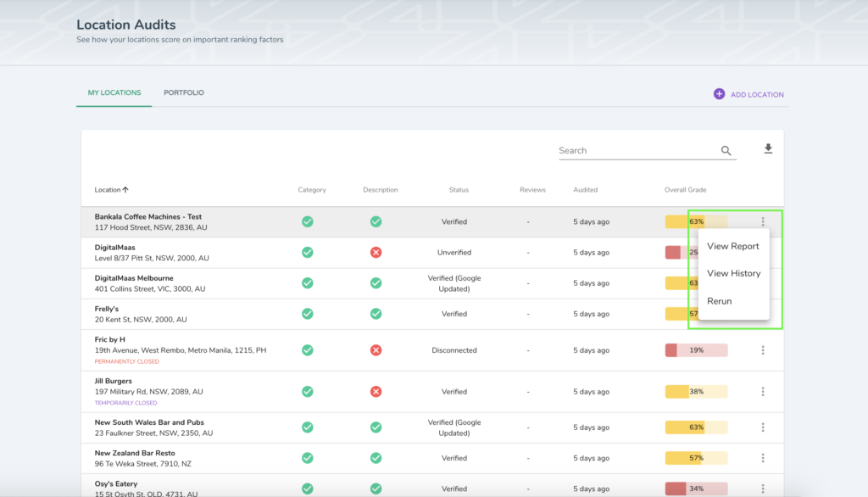Click the 38% grade bar for Jill Burgers
The width and height of the screenshot is (868, 497).
click(697, 392)
